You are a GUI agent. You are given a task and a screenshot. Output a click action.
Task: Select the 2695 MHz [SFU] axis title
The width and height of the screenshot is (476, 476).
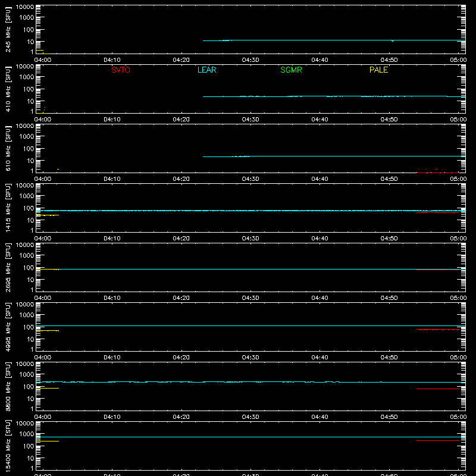point(8,267)
